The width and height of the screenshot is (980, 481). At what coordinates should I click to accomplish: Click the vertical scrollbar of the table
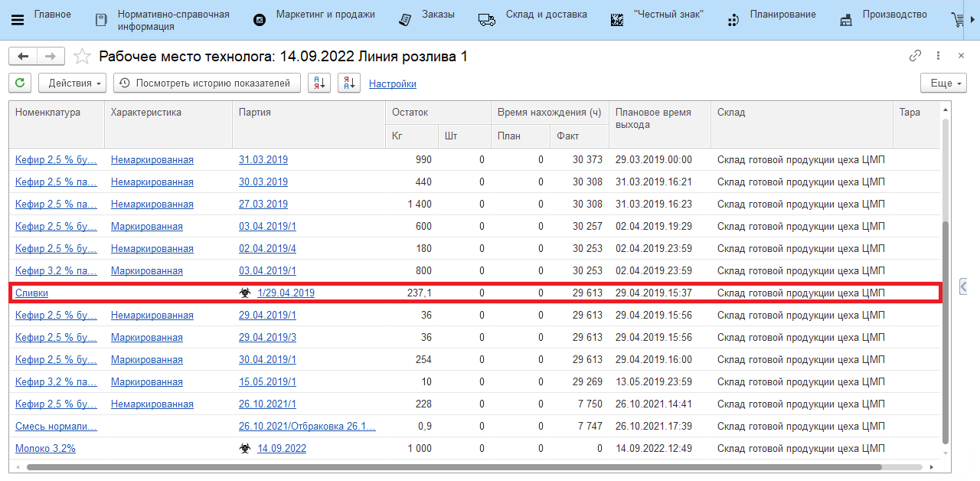946,329
